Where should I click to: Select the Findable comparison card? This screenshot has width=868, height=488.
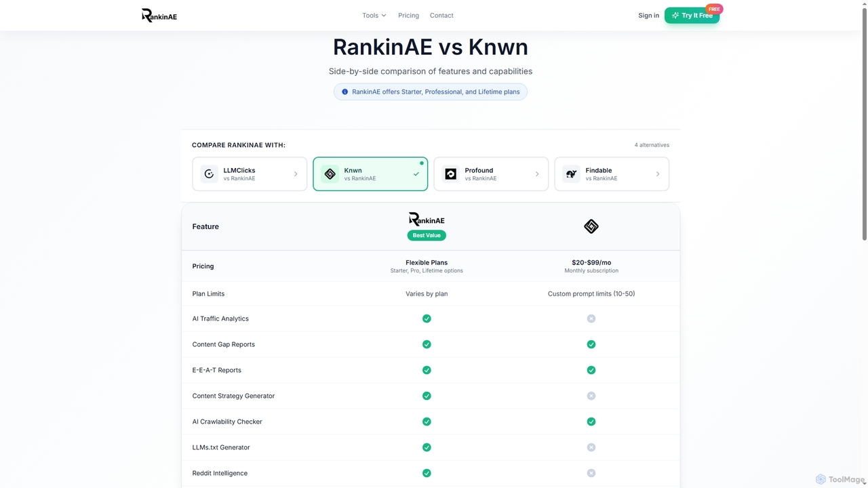click(612, 174)
